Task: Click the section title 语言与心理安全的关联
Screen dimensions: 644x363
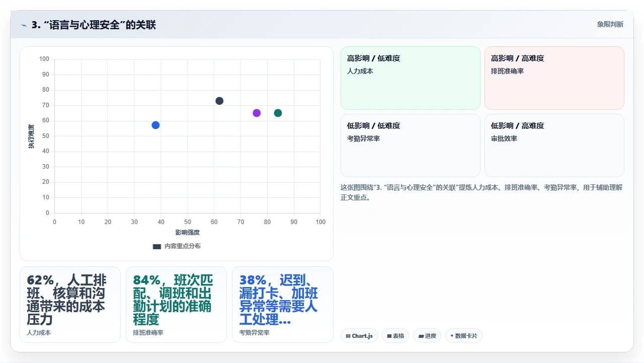Action: click(x=94, y=25)
